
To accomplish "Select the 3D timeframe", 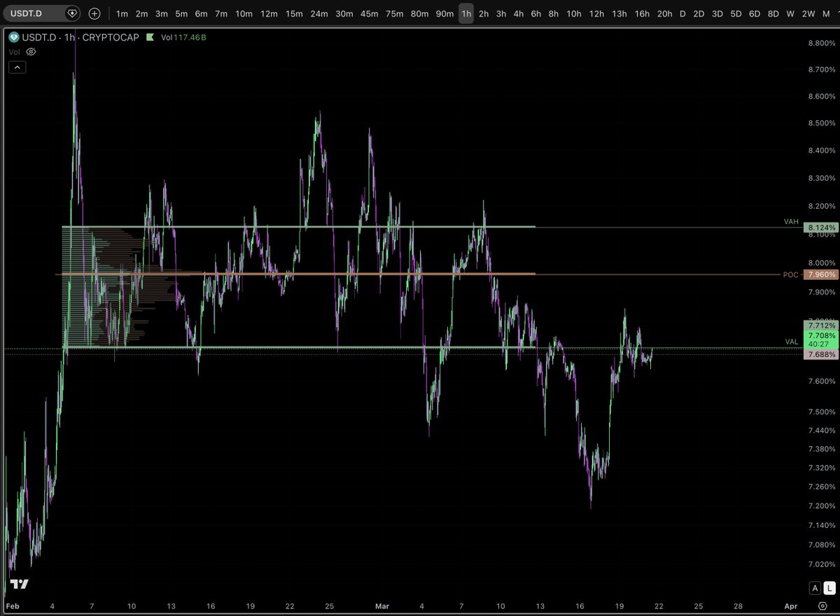I will 717,14.
